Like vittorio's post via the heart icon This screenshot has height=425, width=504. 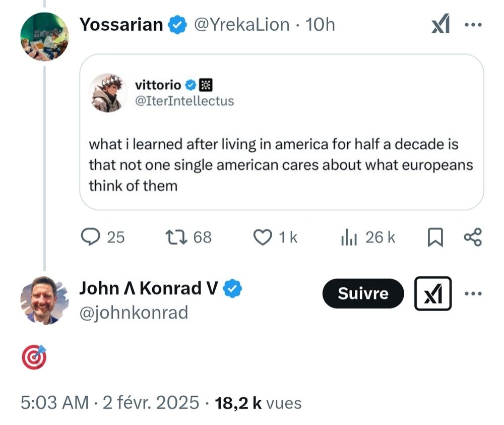point(262,237)
